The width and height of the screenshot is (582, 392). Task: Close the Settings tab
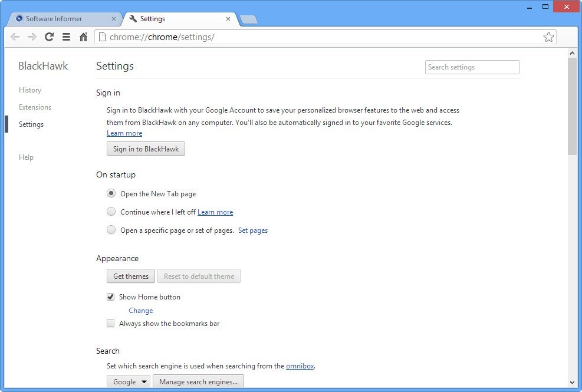tap(228, 18)
